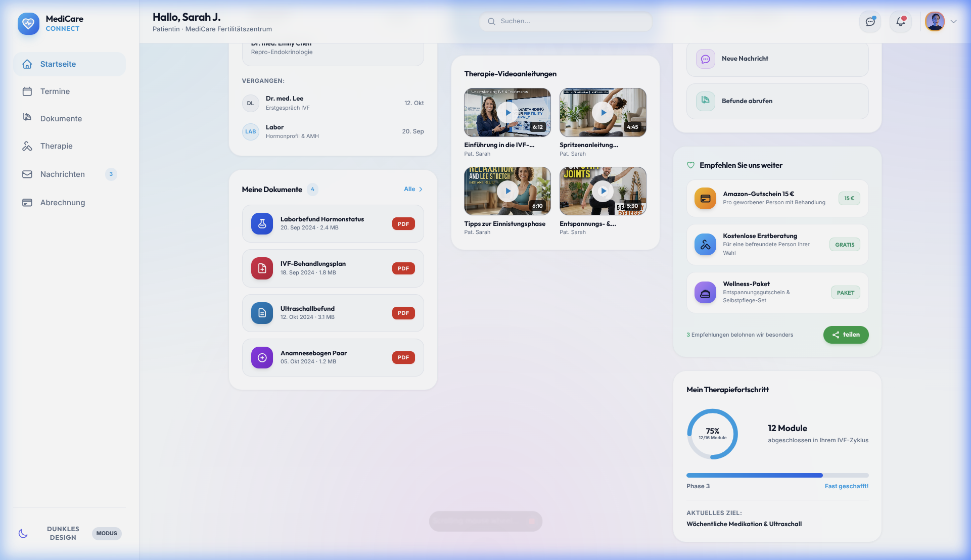Click the 'Fast geschafft!' link
971x560 pixels.
[x=847, y=486]
